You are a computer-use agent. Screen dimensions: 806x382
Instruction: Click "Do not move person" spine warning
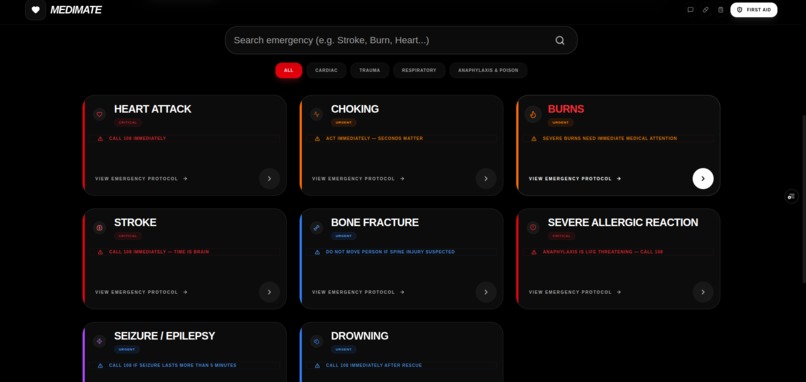[x=390, y=252]
